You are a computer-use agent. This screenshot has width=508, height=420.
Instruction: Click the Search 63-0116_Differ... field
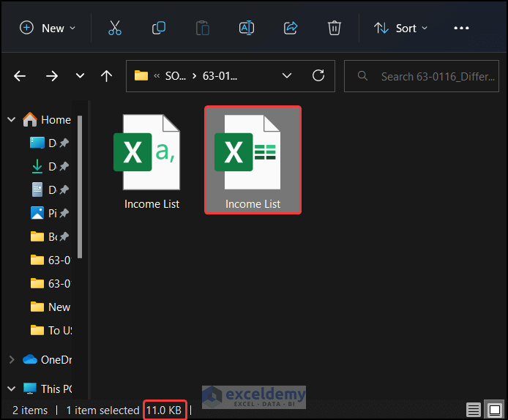pyautogui.click(x=422, y=76)
